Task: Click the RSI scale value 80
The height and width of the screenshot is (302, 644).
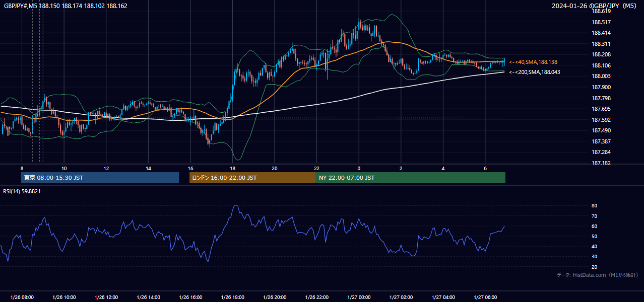Action: (x=594, y=206)
